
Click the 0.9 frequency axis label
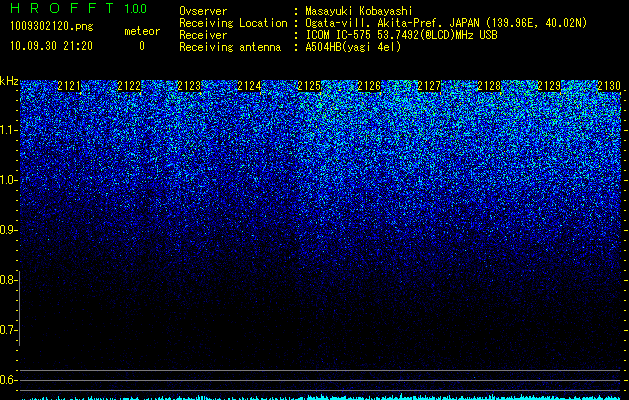pyautogui.click(x=8, y=230)
